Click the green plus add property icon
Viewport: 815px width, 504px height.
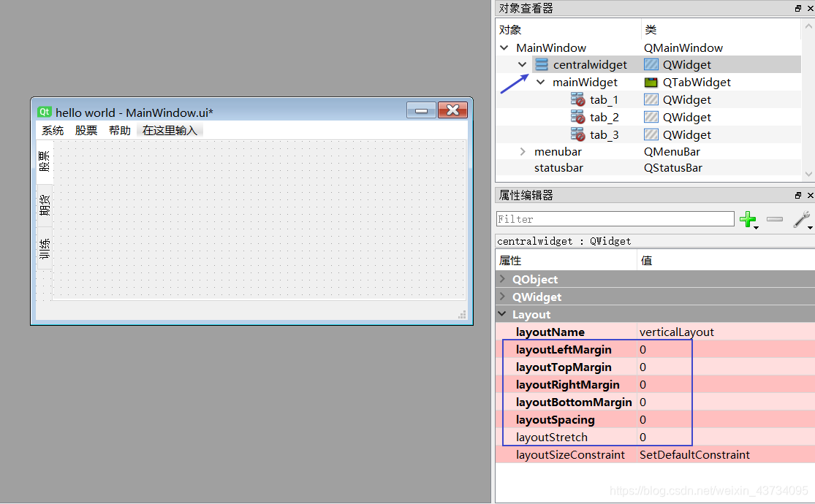(748, 219)
